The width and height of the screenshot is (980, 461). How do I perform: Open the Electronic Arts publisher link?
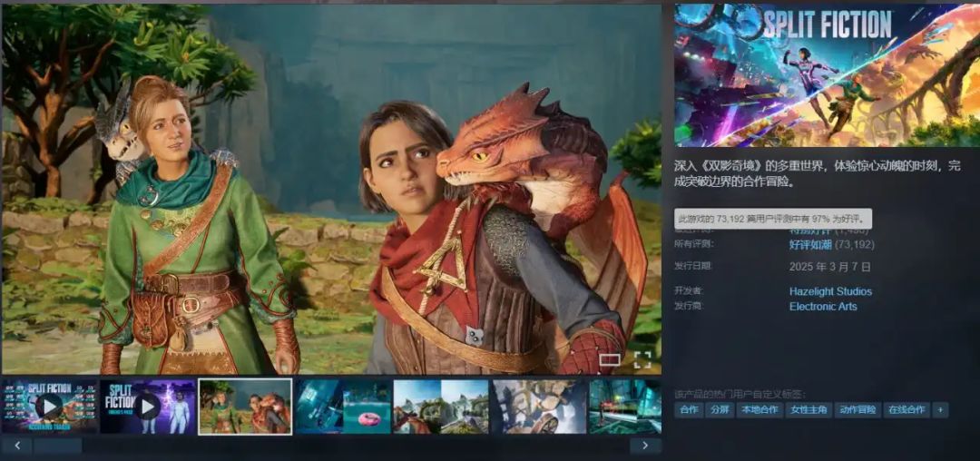(x=823, y=306)
